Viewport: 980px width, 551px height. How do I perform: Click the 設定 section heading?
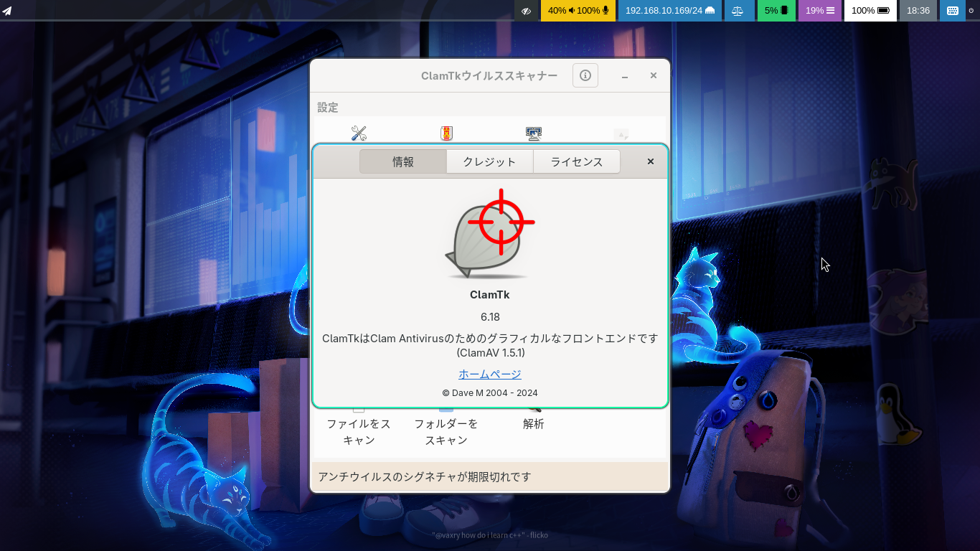point(328,107)
